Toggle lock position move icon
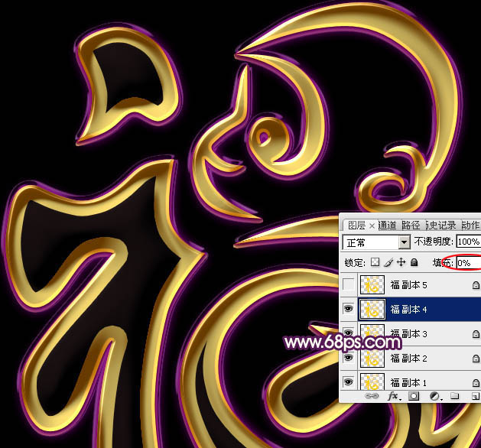Image resolution: width=481 pixels, height=448 pixels. coord(401,262)
